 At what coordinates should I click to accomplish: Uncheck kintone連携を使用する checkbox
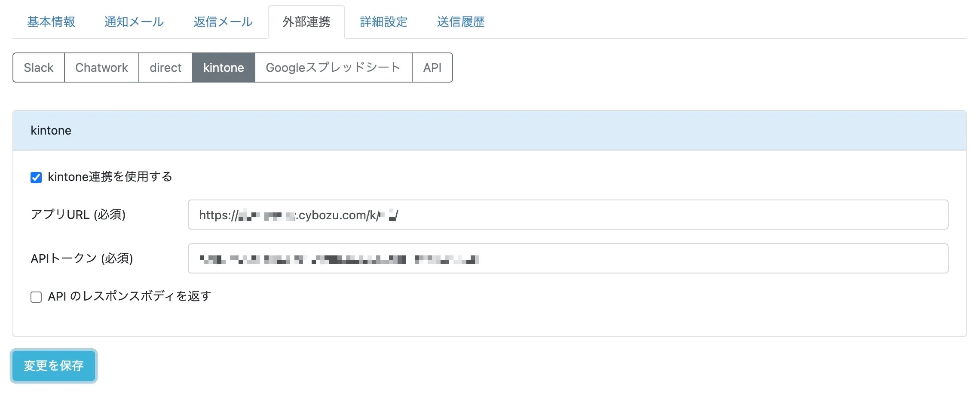tap(36, 177)
